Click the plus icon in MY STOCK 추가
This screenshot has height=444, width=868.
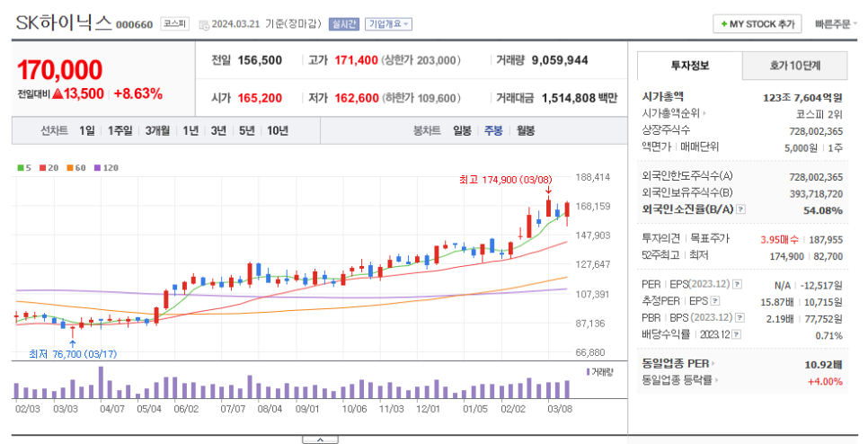pos(723,24)
